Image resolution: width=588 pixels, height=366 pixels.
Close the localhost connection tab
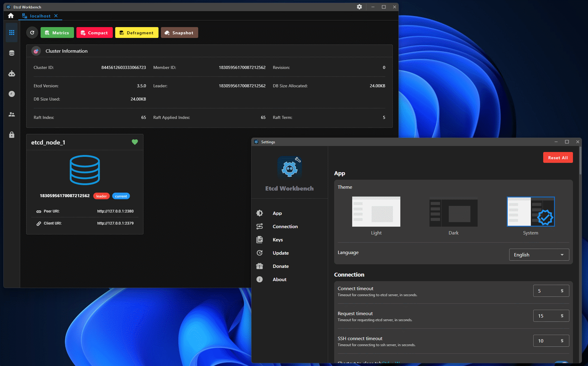point(56,16)
